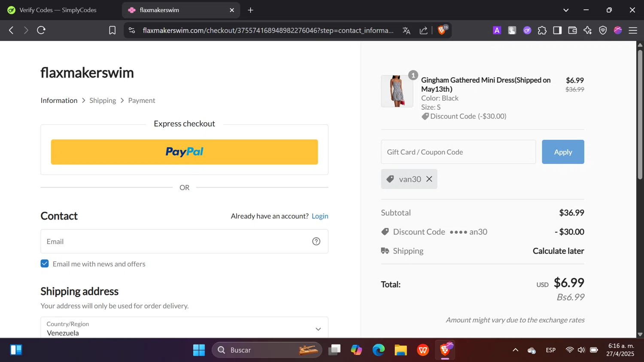Click the Brave VPN shield icon
The height and width of the screenshot is (362, 644).
603,30
